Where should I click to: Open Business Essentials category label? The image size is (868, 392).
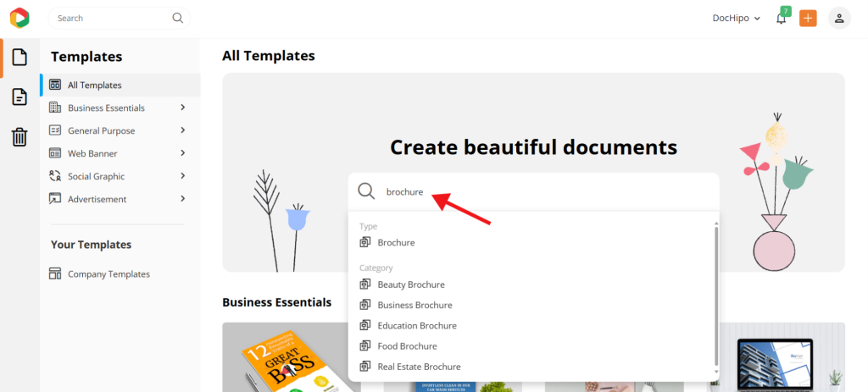coord(106,108)
